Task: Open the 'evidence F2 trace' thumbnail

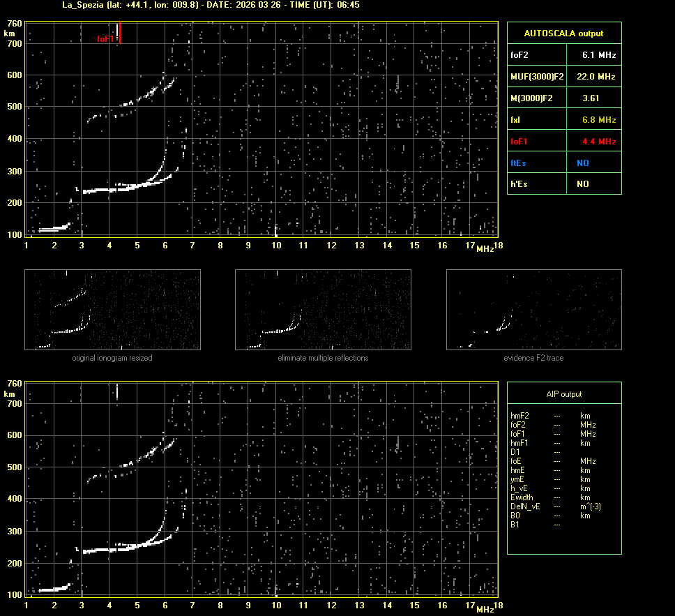Action: 533,310
